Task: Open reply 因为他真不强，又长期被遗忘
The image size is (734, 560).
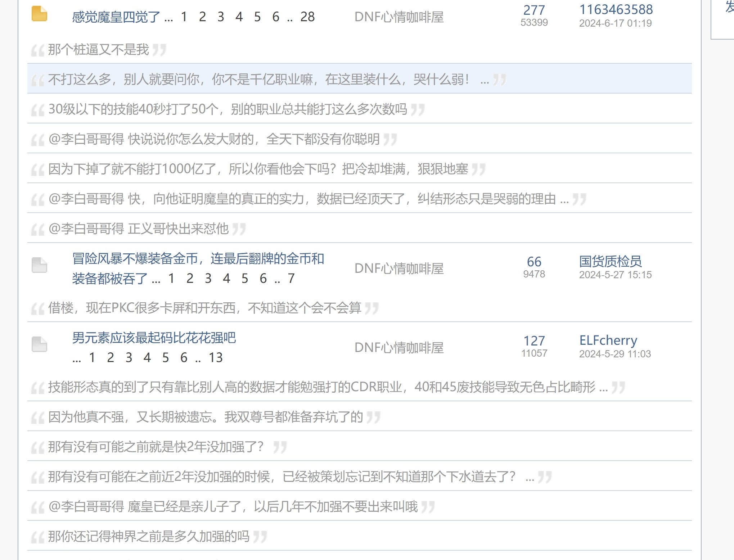Action: 206,417
